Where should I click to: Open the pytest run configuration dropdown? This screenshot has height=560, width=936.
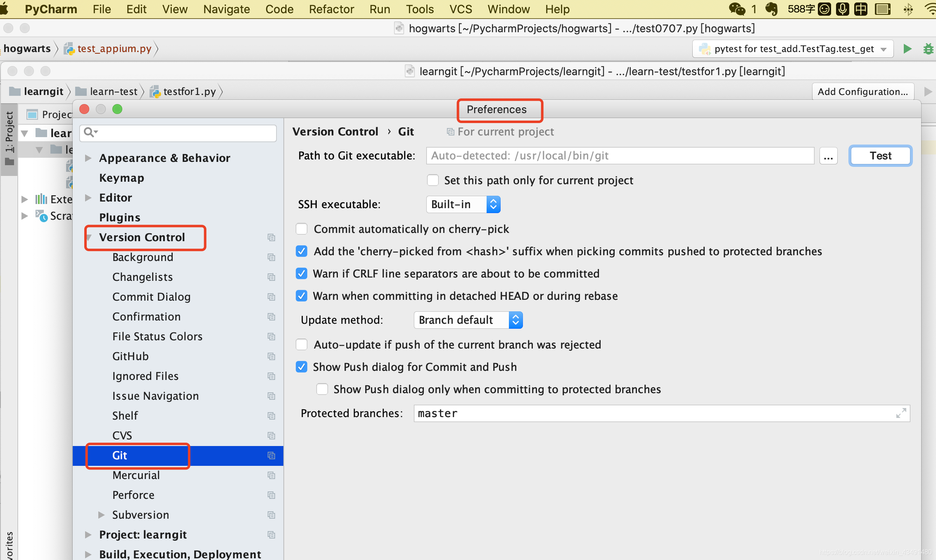793,49
